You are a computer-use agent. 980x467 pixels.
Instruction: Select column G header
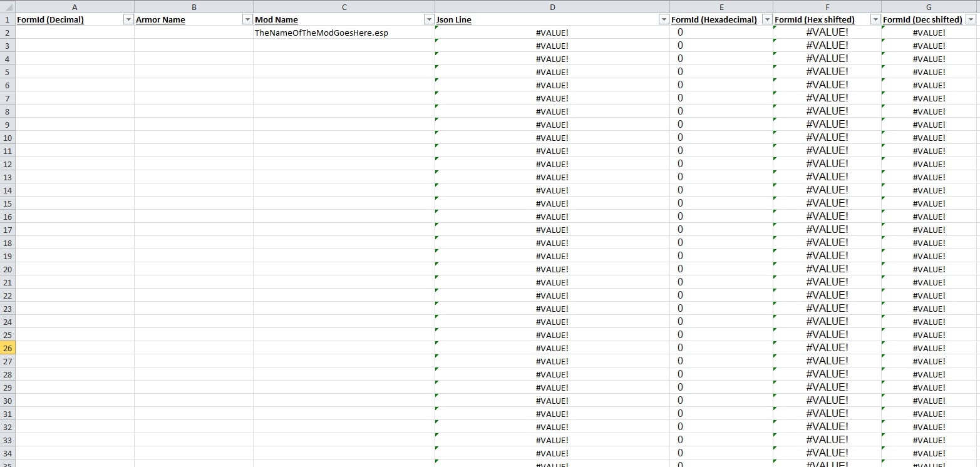tap(929, 6)
